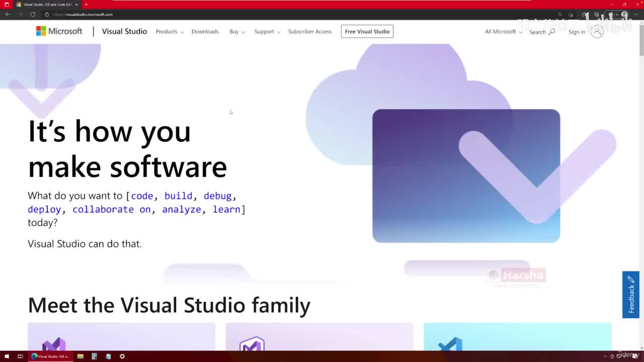This screenshot has width=644, height=362.
Task: Click the 'learn' link
Action: point(226,209)
